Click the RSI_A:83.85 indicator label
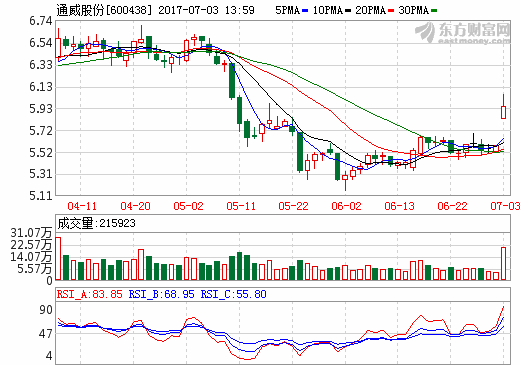Image resolution: width=520 pixels, height=365 pixels. click(x=90, y=294)
